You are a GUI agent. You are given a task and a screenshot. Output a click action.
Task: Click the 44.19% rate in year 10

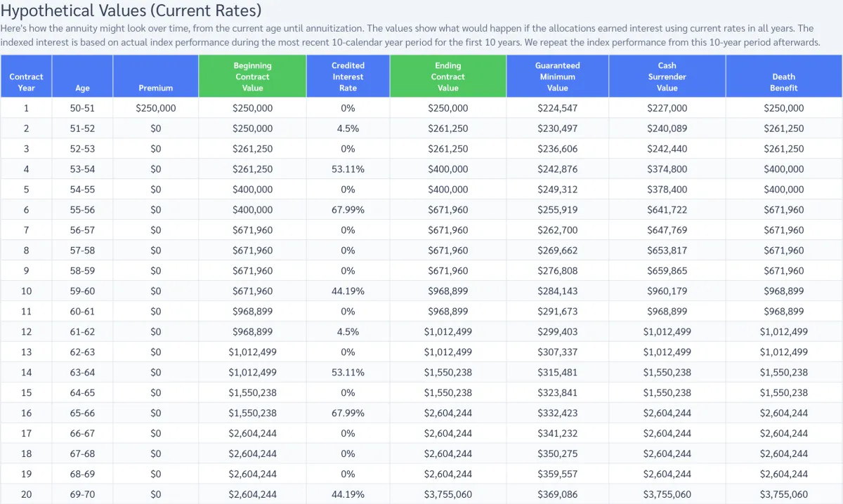coord(348,291)
